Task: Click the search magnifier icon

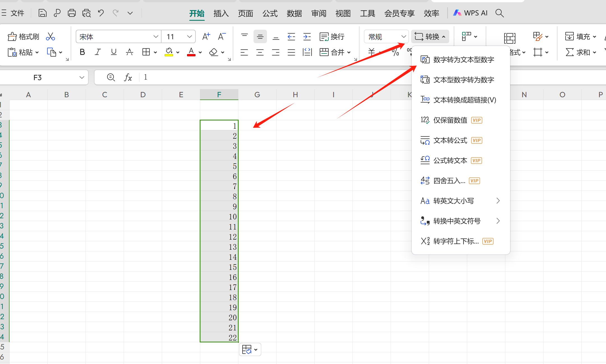Action: [x=500, y=13]
